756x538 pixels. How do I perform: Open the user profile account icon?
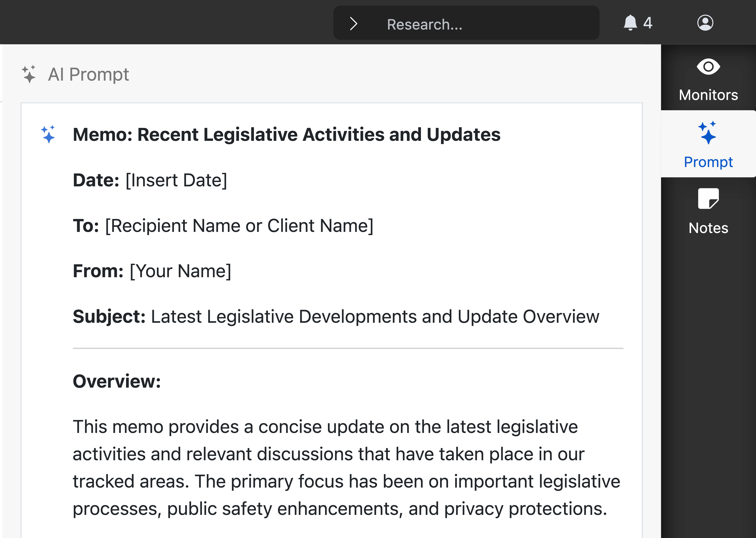(705, 23)
